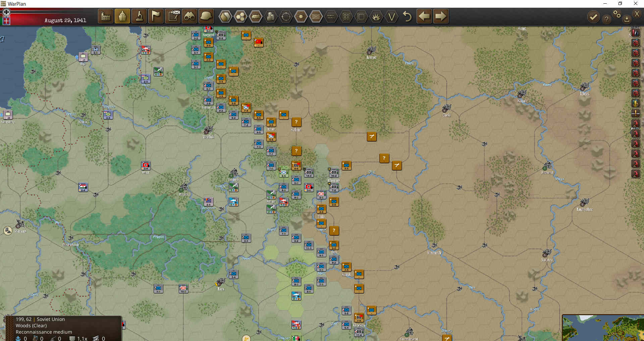This screenshot has height=341, width=644.
Task: Open the helmet units list button
Action: pos(206,16)
